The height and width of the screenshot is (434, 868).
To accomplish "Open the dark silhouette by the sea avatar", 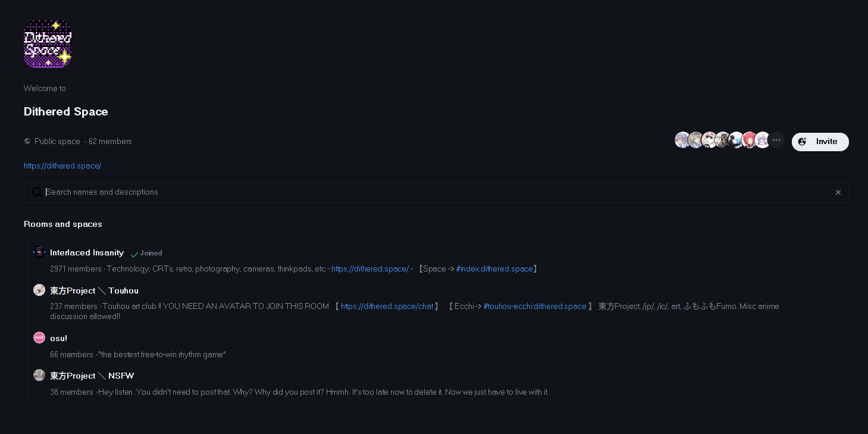I will pos(736,140).
